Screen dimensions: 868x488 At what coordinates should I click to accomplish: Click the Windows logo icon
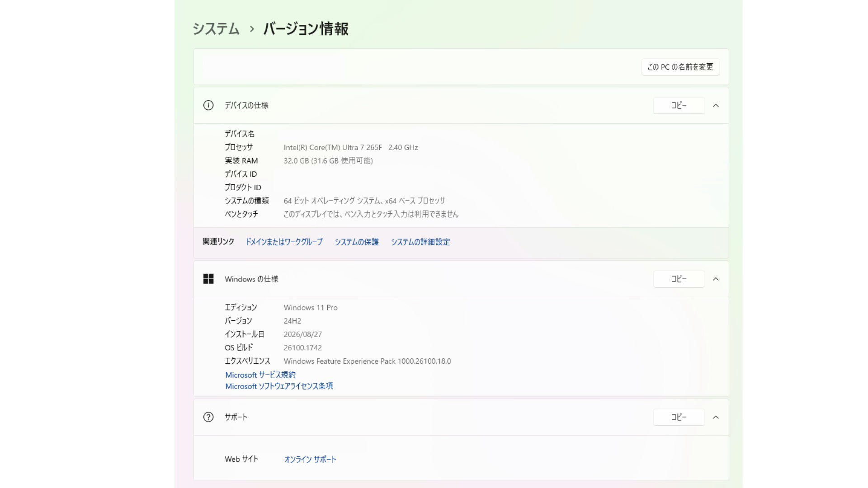tap(208, 279)
